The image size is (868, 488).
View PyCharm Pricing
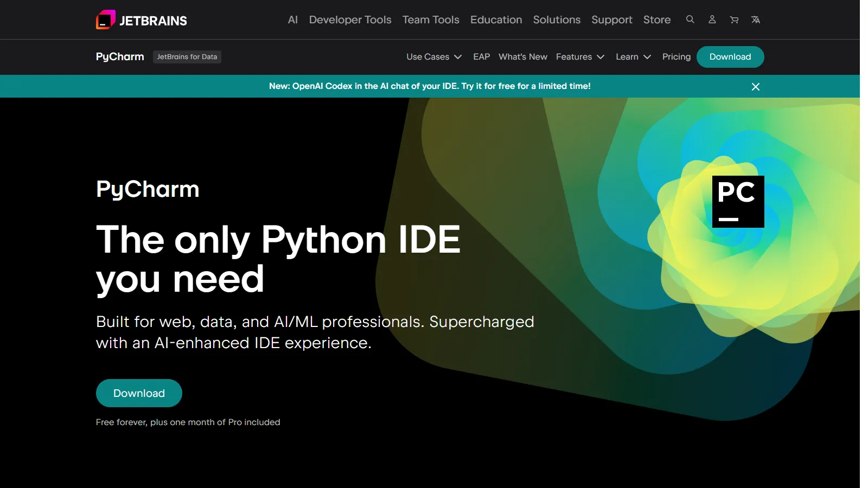[676, 56]
